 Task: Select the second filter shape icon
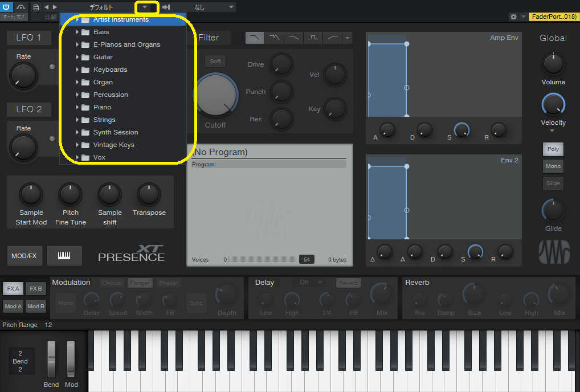(x=275, y=38)
